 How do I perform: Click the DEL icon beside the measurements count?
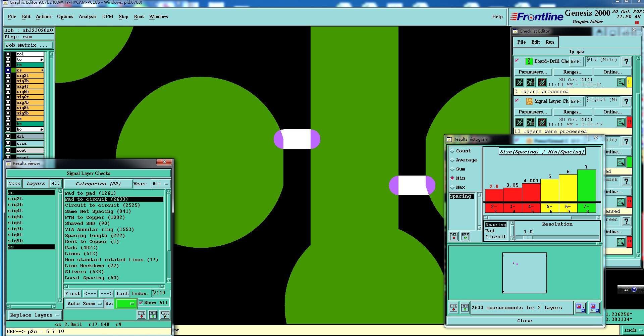[x=453, y=308]
